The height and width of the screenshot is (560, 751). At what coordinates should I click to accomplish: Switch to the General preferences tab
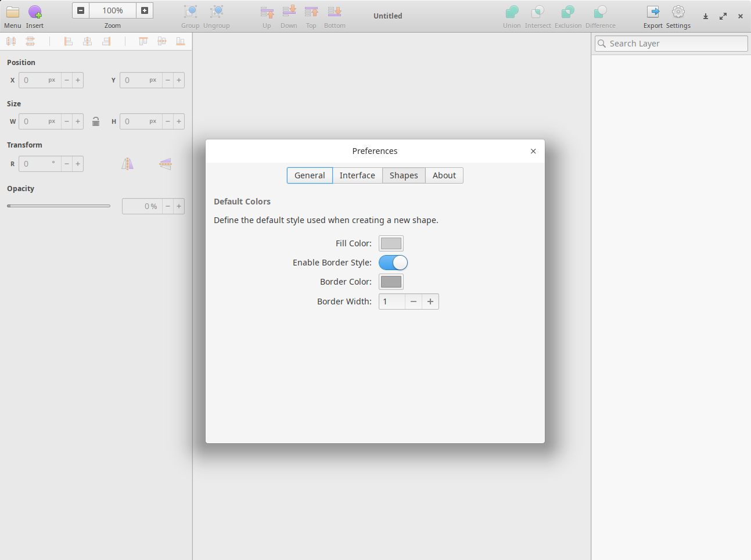pyautogui.click(x=310, y=175)
